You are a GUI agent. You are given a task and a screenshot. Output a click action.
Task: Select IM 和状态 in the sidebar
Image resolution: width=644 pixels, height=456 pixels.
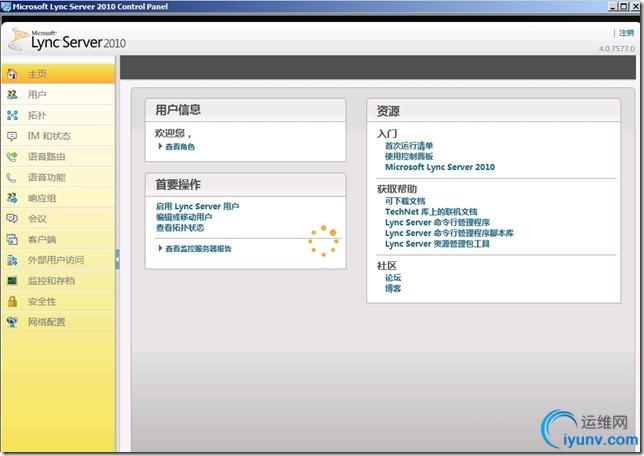58,136
